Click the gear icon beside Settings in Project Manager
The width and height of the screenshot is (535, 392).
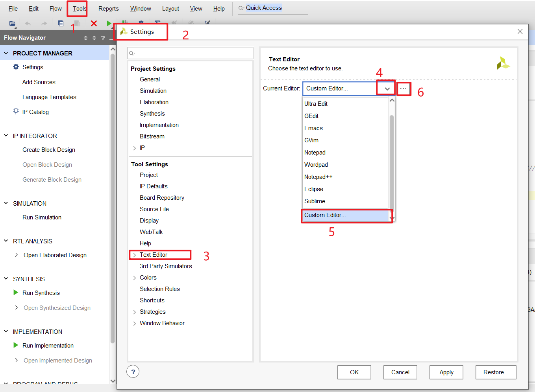coord(16,67)
